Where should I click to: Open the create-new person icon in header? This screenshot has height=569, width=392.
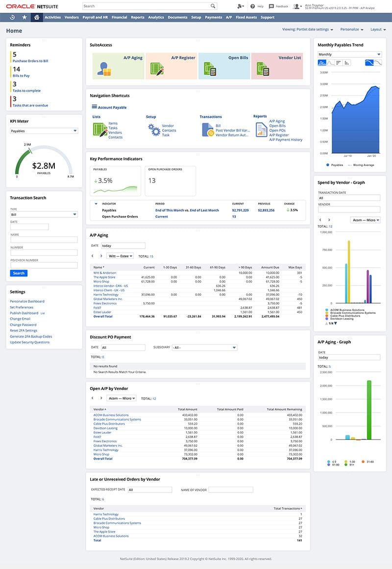240,6
